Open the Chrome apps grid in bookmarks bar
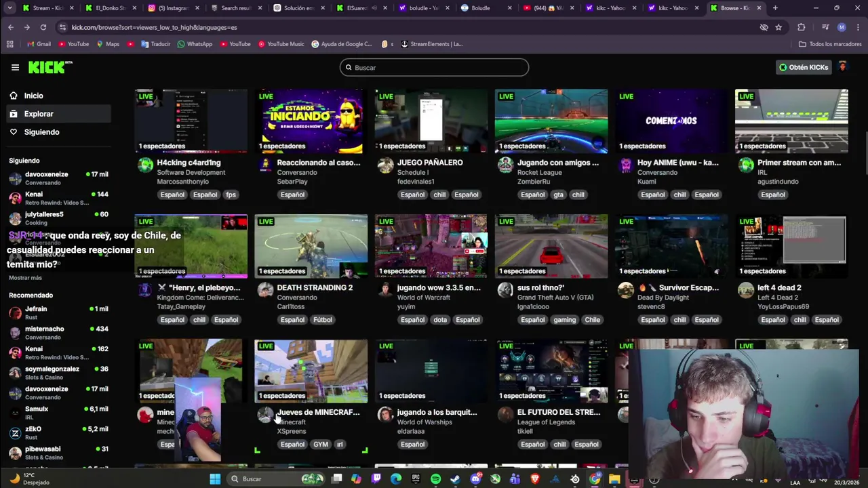 [x=9, y=44]
